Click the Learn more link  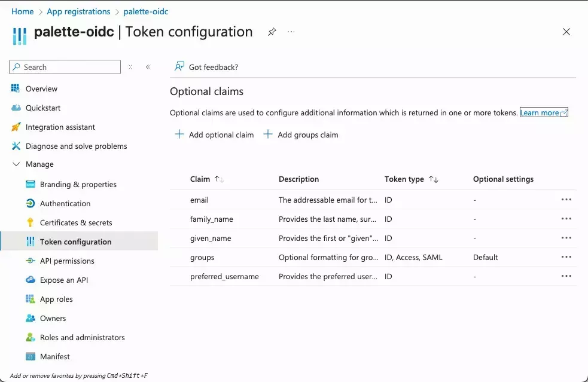tap(540, 112)
